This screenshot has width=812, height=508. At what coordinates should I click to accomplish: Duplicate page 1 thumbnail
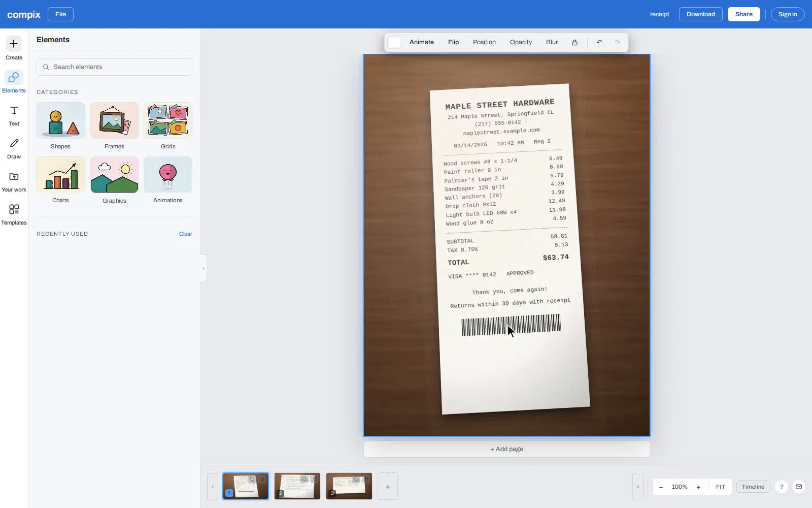[x=252, y=479]
